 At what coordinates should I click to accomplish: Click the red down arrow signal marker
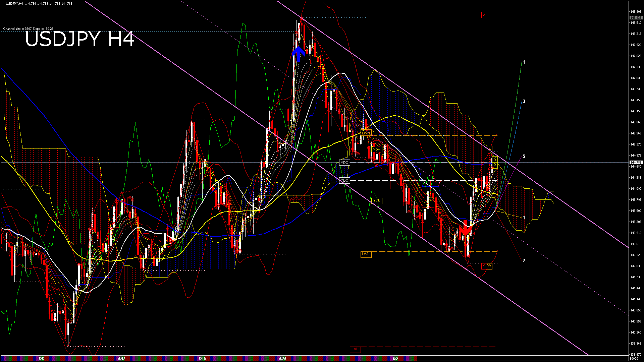point(465,230)
